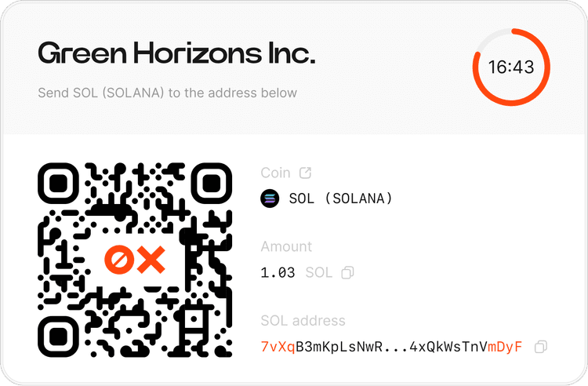Select the truncated address 7vXqB3mKpLsNwR...4xQkWsTnVmDyF
The width and height of the screenshot is (588, 386).
click(x=391, y=347)
